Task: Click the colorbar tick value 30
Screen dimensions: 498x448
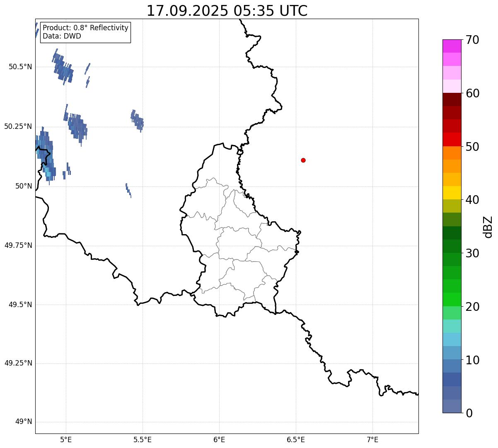Action: [472, 253]
